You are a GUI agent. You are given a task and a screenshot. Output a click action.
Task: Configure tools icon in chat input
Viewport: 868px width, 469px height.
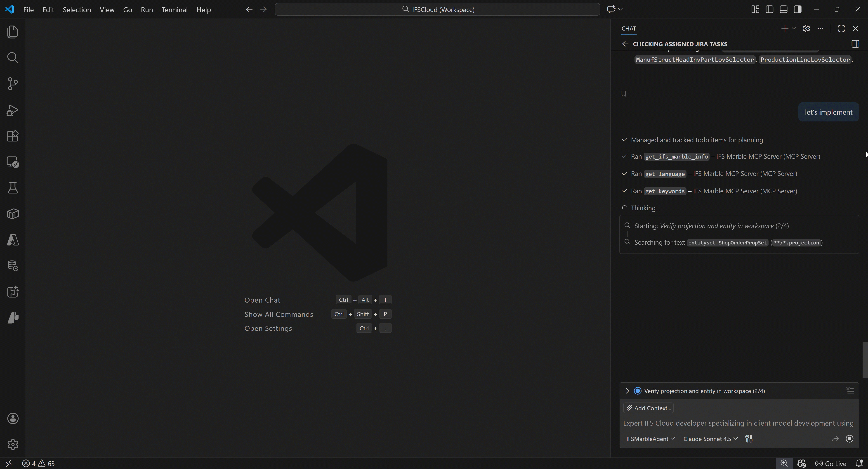(749, 439)
